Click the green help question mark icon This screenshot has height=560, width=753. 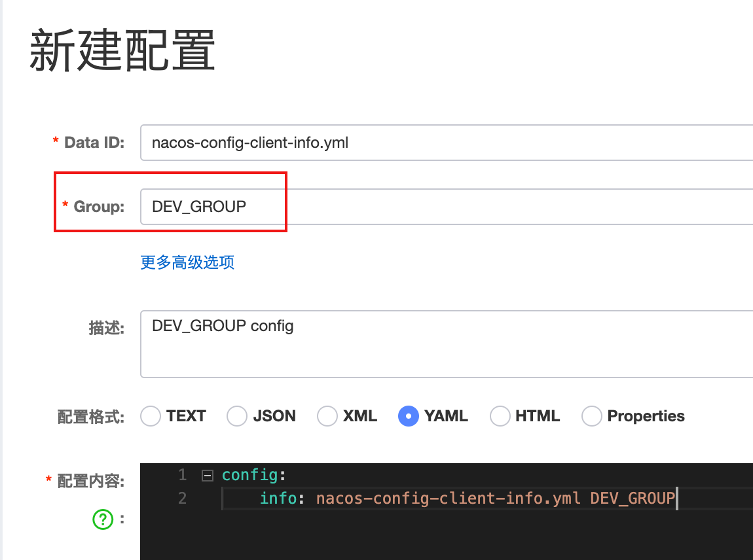tap(103, 519)
